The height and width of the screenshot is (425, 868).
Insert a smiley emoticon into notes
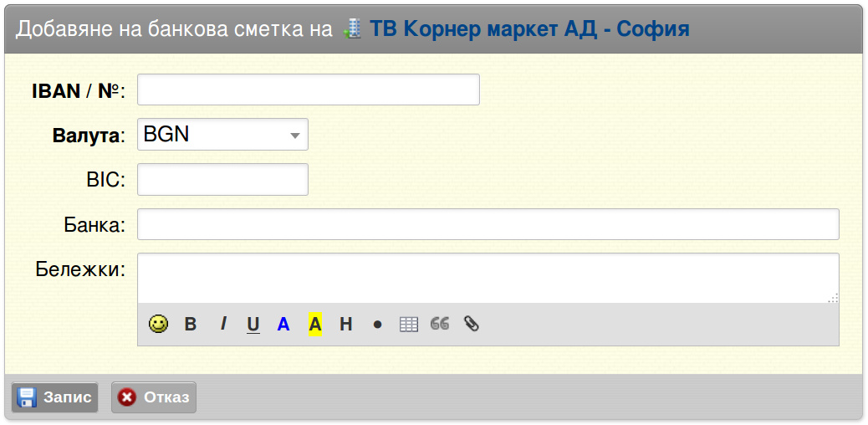[x=158, y=324]
